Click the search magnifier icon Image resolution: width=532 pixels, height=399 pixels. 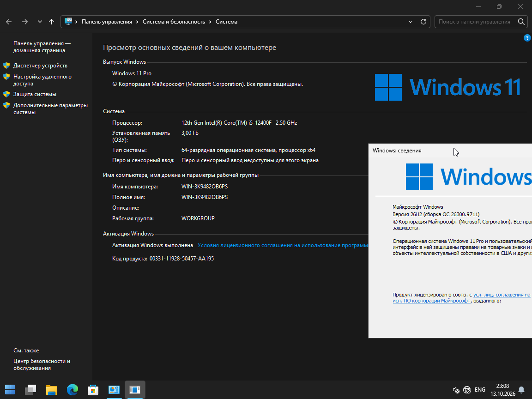521,22
